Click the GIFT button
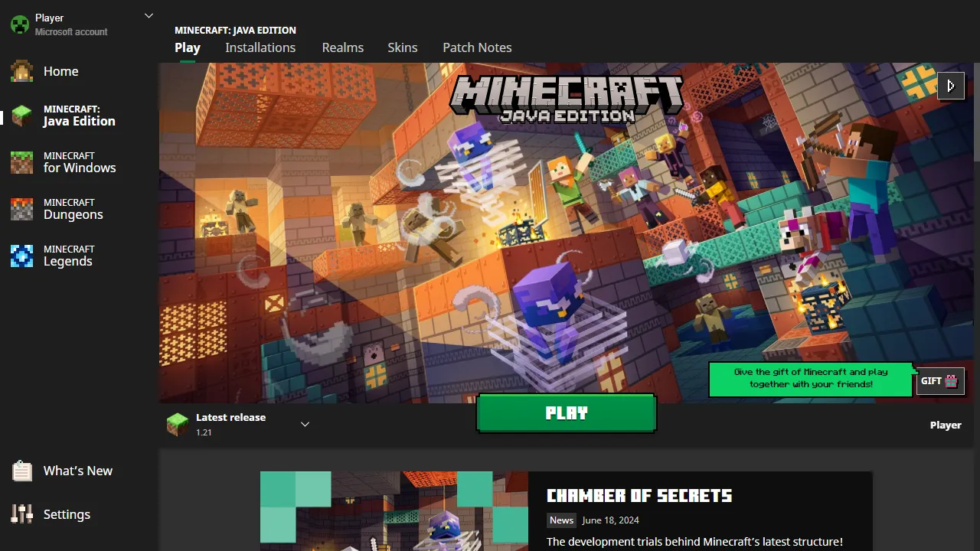The width and height of the screenshot is (980, 551). point(940,380)
